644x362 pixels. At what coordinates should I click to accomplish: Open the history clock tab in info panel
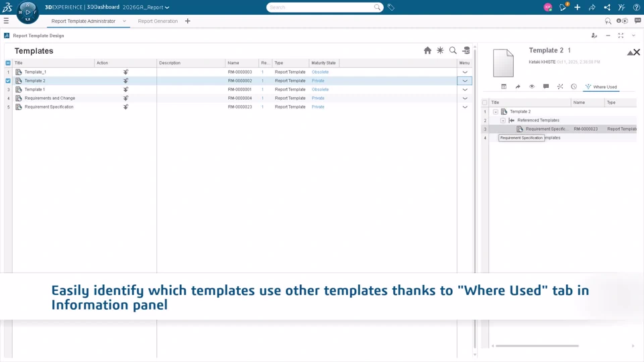[574, 86]
